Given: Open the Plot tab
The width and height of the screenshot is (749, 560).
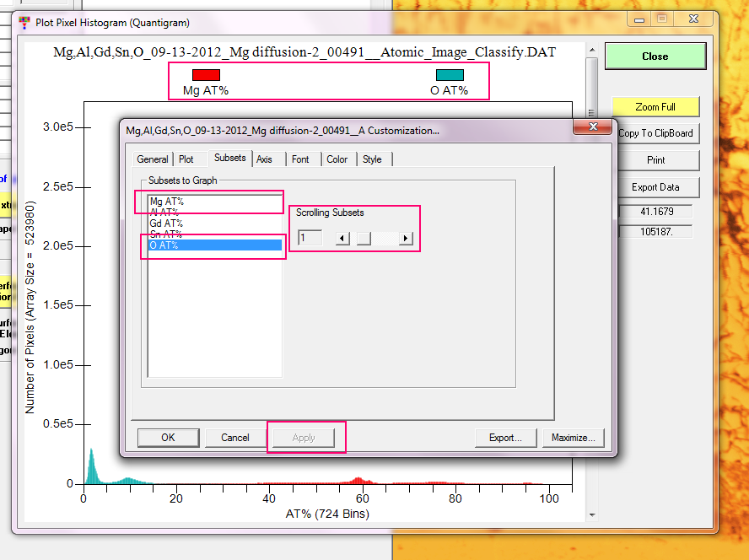Looking at the screenshot, I should [x=186, y=159].
